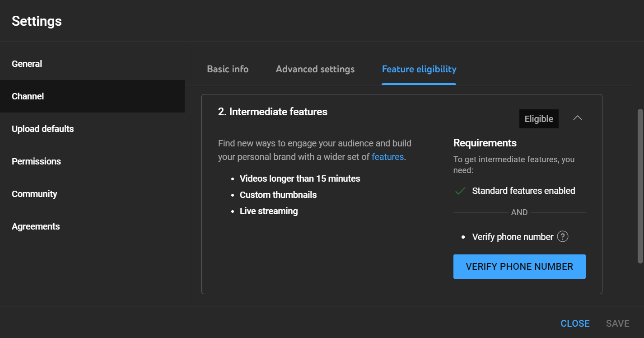
Task: Click the help icon beside Verify phone number
Action: coord(562,237)
